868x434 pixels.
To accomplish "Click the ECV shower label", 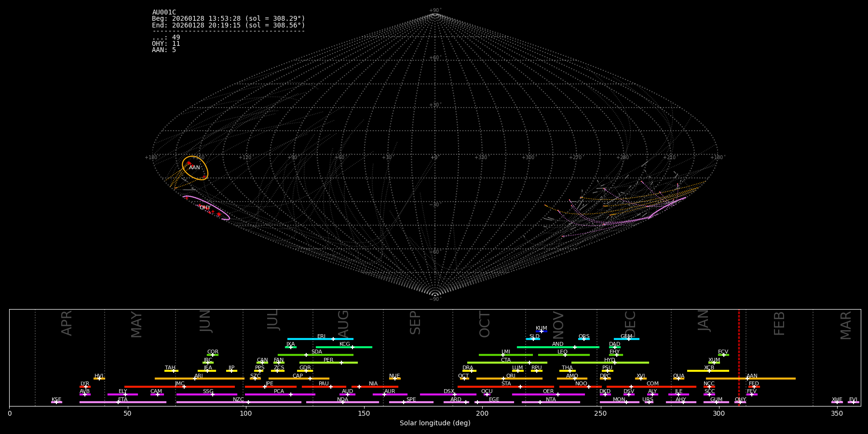I will (x=723, y=352).
